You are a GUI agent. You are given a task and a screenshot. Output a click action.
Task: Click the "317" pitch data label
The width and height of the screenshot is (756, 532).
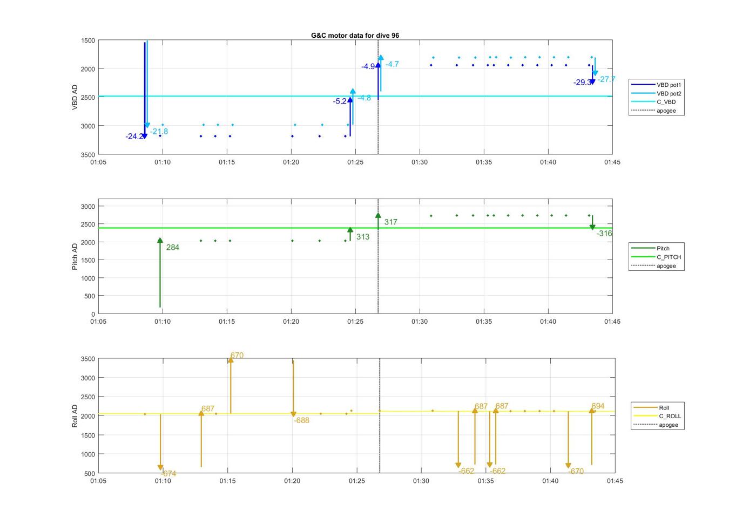click(391, 222)
